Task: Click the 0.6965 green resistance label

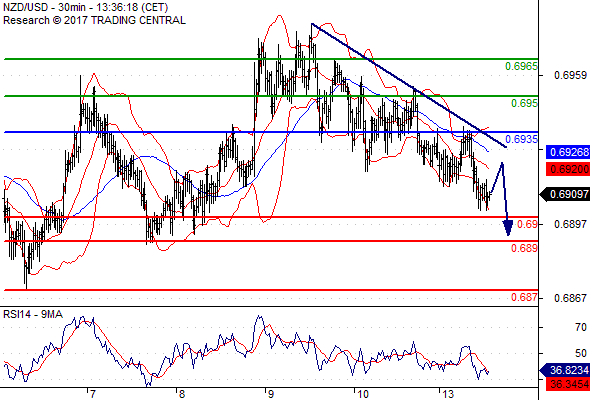Action: [x=521, y=66]
